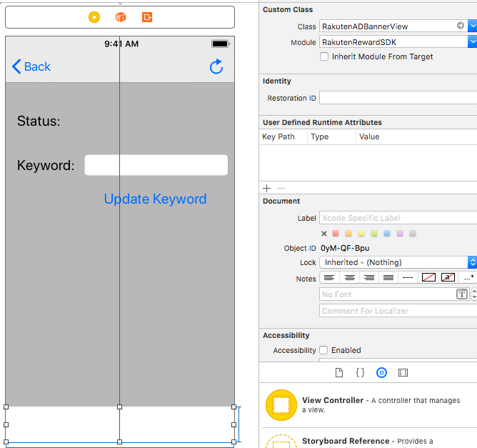The width and height of the screenshot is (477, 448).
Task: Toggle the Accessibility Enabled checkbox
Action: (x=323, y=350)
